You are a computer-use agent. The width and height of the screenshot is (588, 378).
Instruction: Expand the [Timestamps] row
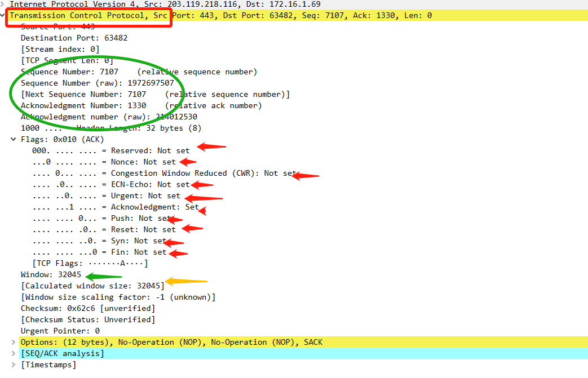point(14,364)
